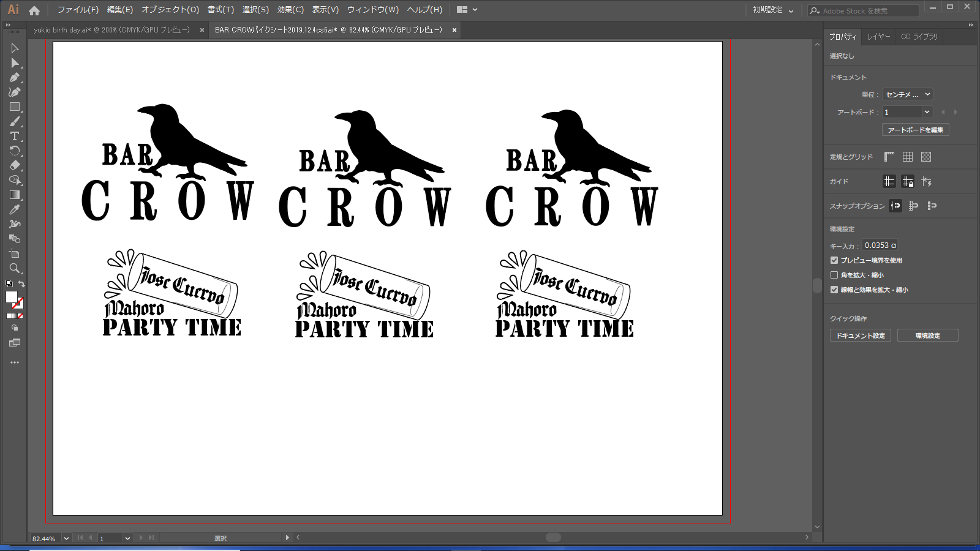Toggle snap to point option

click(895, 206)
